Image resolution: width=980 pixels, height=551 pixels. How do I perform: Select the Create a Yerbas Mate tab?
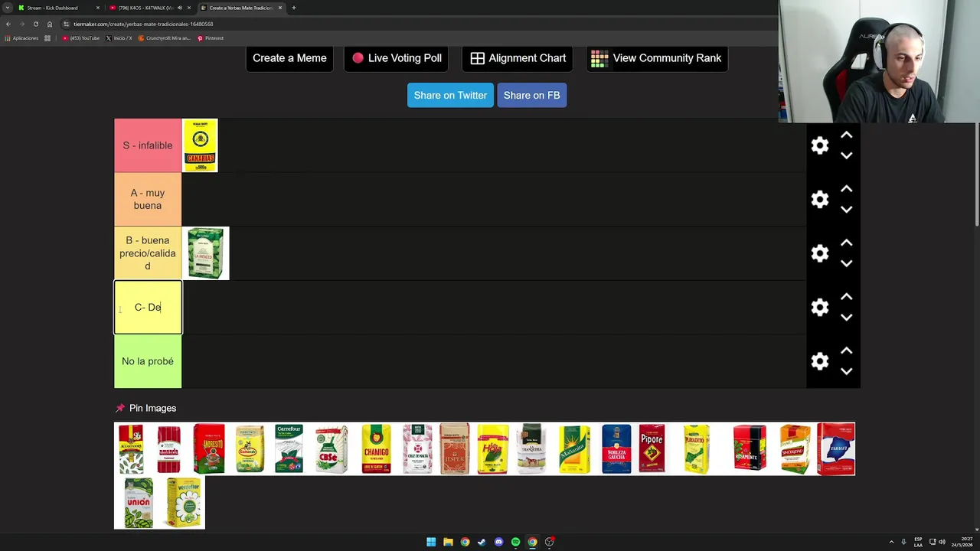240,8
